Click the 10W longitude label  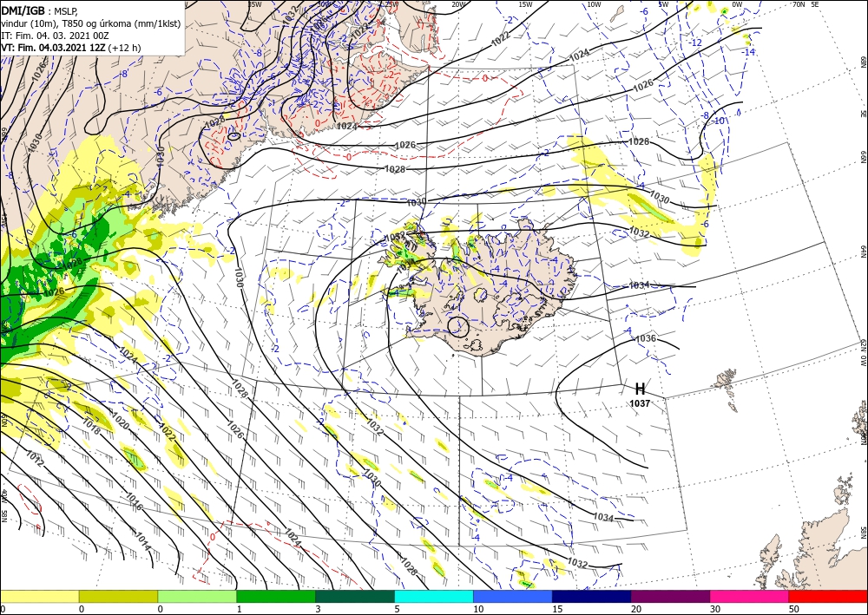pyautogui.click(x=594, y=4)
